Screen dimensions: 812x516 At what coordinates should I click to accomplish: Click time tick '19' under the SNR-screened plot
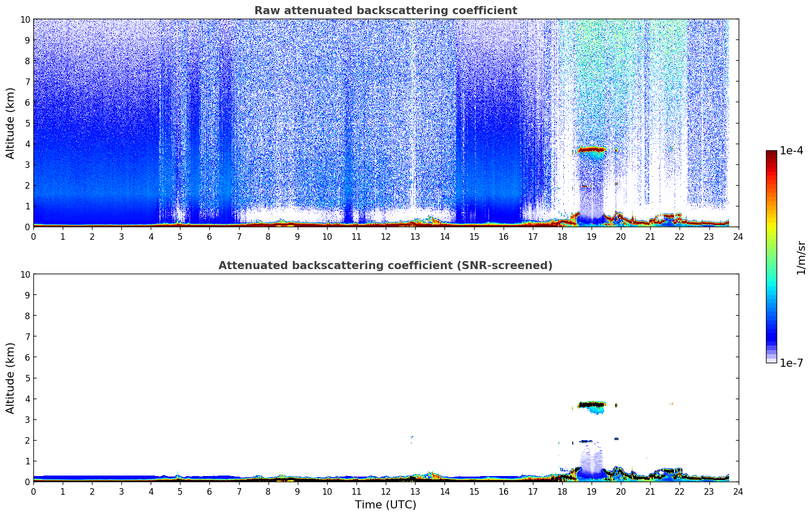coord(592,491)
